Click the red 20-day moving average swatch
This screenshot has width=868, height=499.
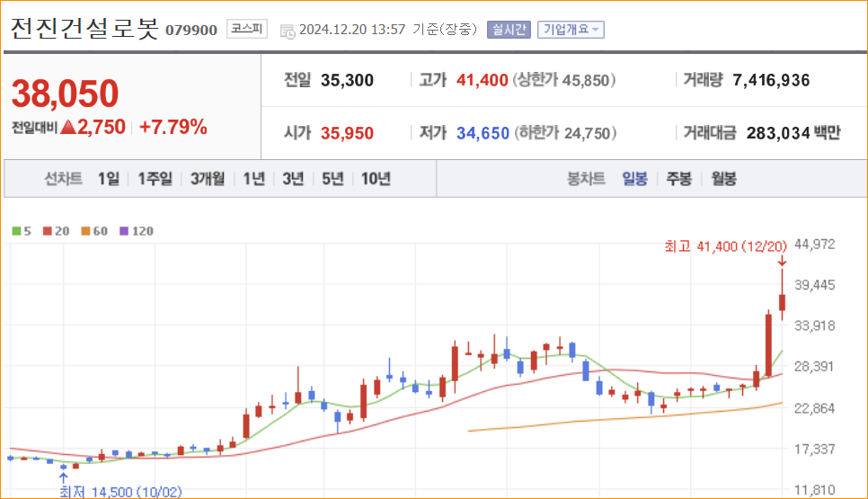(48, 231)
